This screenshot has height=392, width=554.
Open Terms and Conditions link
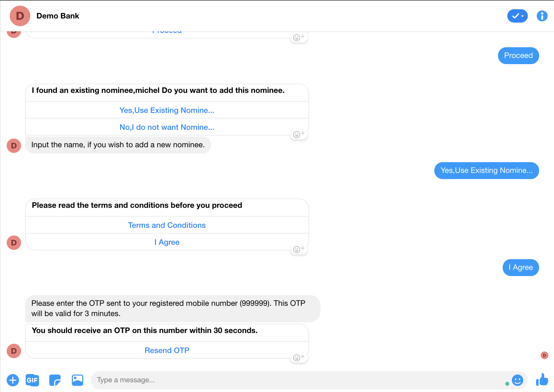(166, 225)
